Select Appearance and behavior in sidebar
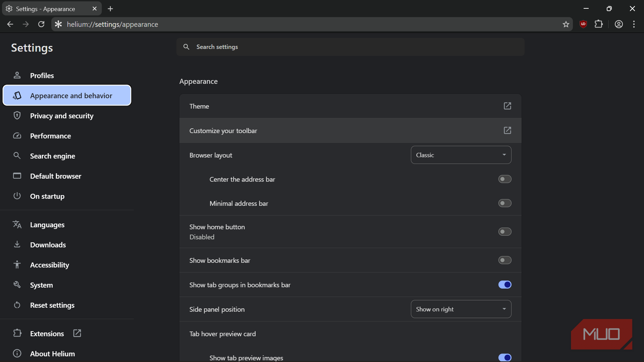Screen dimensions: 644x362 67,96
